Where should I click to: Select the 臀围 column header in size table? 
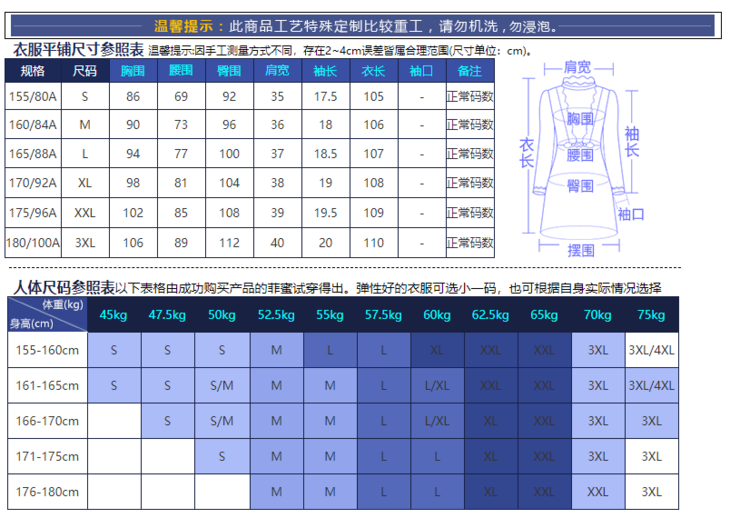coord(229,71)
